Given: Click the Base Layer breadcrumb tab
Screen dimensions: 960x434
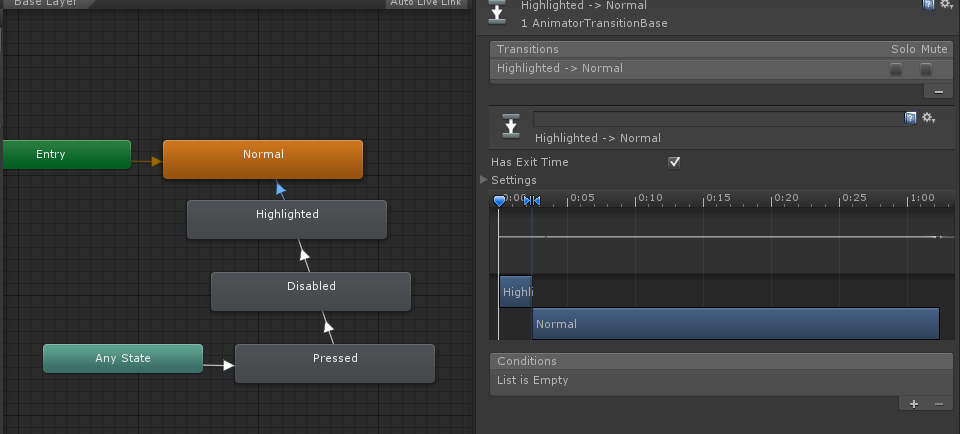Looking at the screenshot, I should click(48, 3).
